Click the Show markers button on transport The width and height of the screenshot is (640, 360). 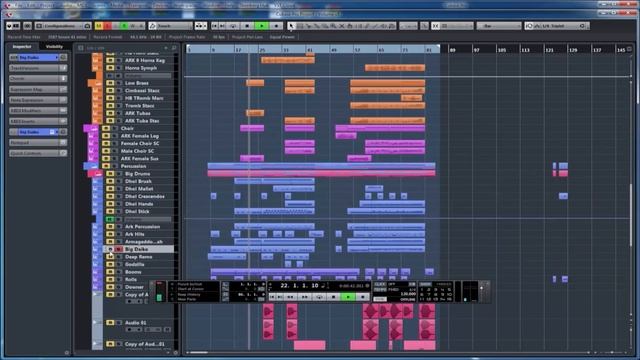pyautogui.click(x=425, y=284)
